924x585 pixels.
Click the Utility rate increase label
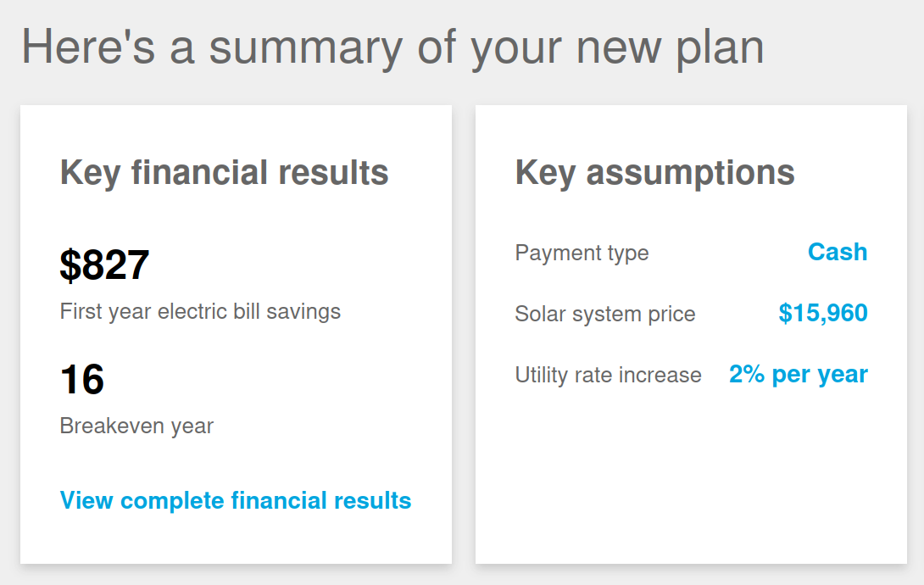click(x=608, y=375)
